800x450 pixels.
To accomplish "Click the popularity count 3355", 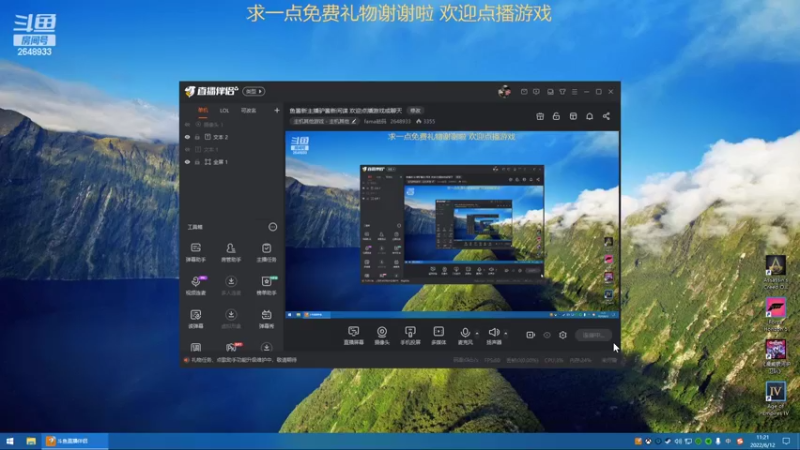I will pos(426,121).
